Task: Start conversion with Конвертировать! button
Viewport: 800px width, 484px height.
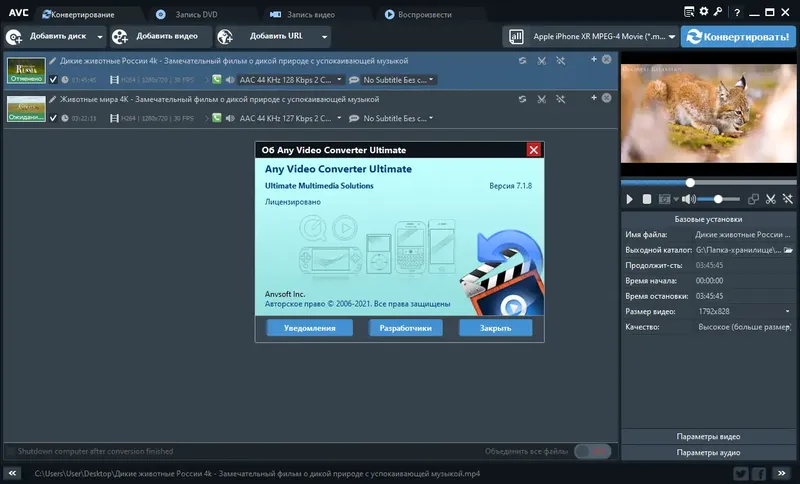Action: point(738,37)
